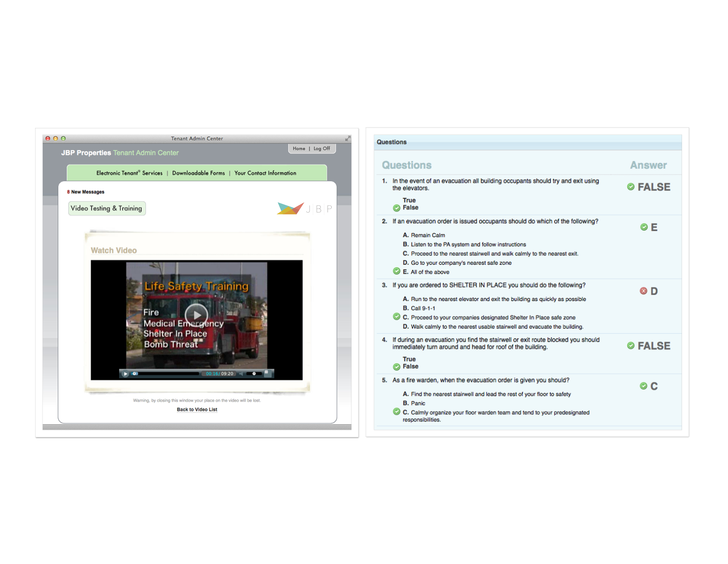728x564 pixels.
Task: Click the green check beside answer C
Action: (643, 386)
